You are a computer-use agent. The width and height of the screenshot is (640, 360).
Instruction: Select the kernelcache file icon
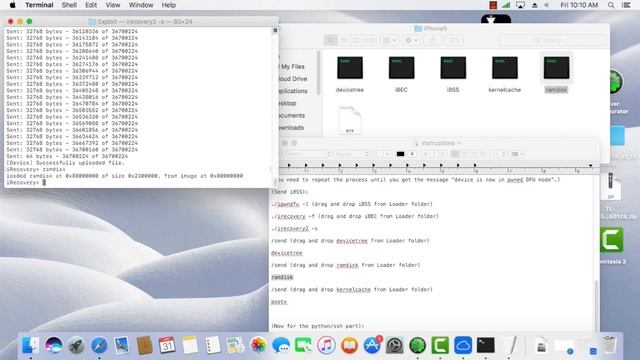tap(504, 68)
